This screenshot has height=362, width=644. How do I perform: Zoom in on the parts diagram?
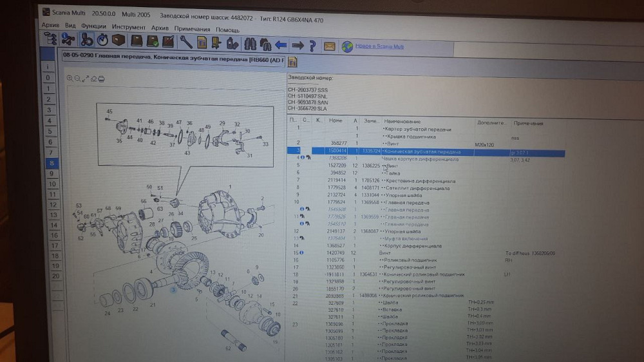click(x=70, y=78)
